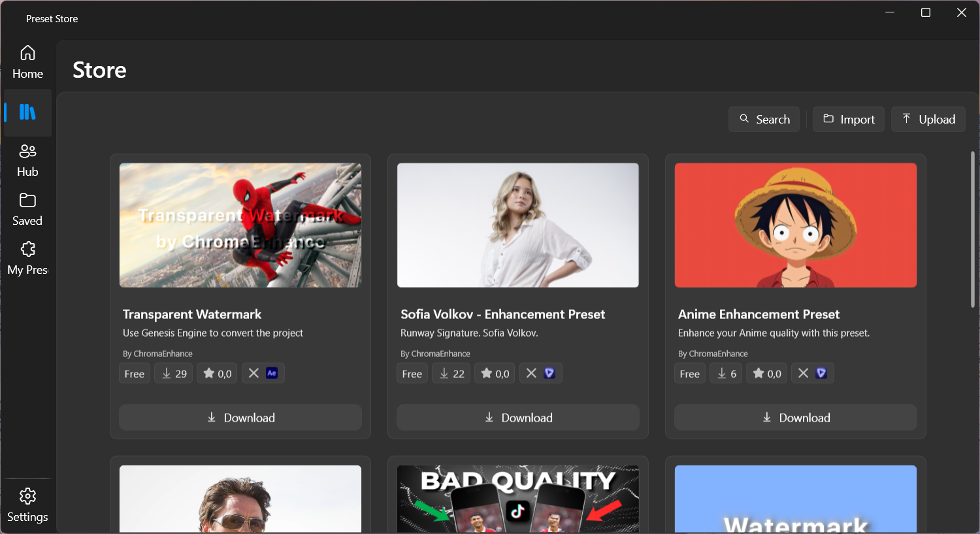Click the 22 downloads count badge

coord(451,373)
